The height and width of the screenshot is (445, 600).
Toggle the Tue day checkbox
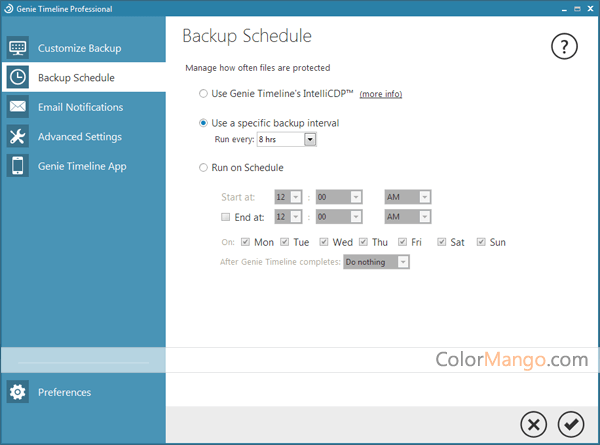[x=284, y=242]
